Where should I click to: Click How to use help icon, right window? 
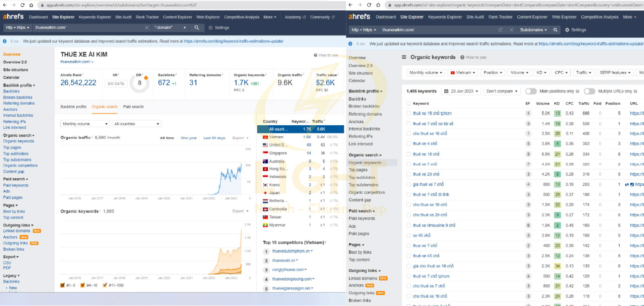click(x=462, y=57)
